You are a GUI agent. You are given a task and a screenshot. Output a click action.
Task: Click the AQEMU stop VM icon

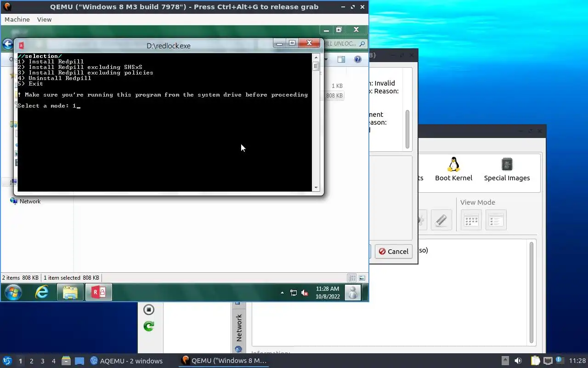coord(148,310)
